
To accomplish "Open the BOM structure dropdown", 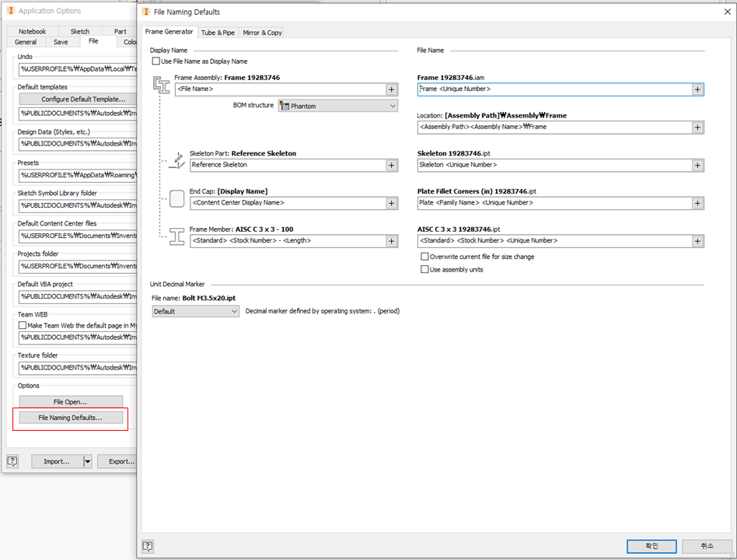I will [394, 105].
